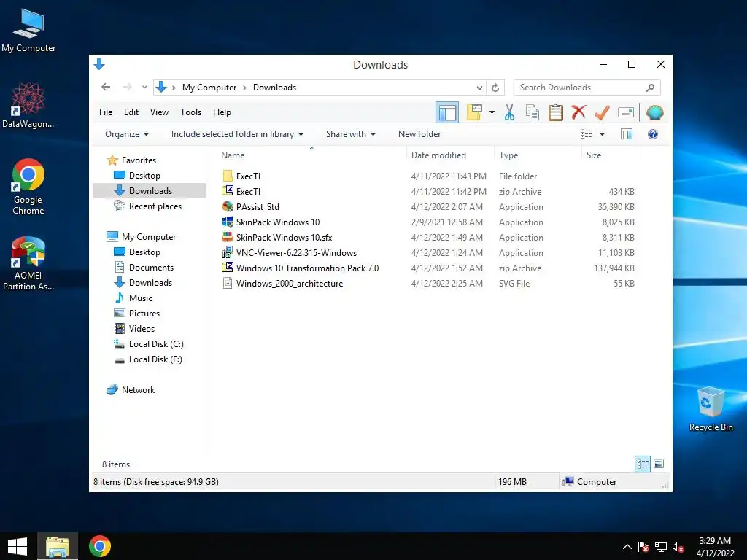The width and height of the screenshot is (747, 560).
Task: Expand the chevron after My Computer breadcrumb
Action: click(244, 87)
